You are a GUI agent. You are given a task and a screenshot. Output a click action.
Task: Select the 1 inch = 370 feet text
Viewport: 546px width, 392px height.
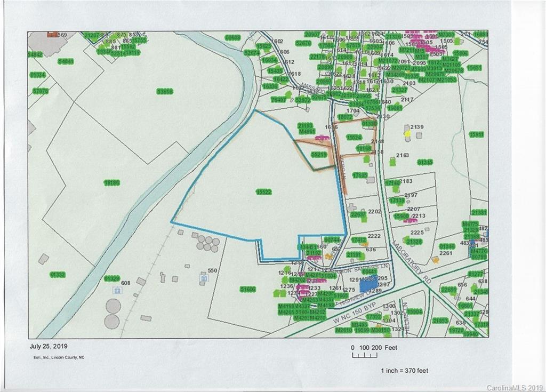coord(404,370)
